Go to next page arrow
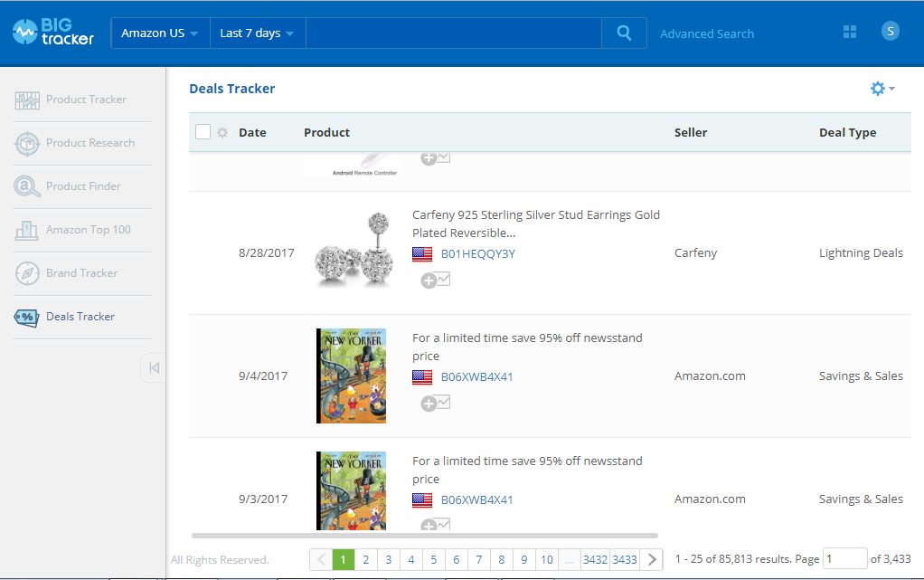Screen dimensions: 924x580 (652, 559)
